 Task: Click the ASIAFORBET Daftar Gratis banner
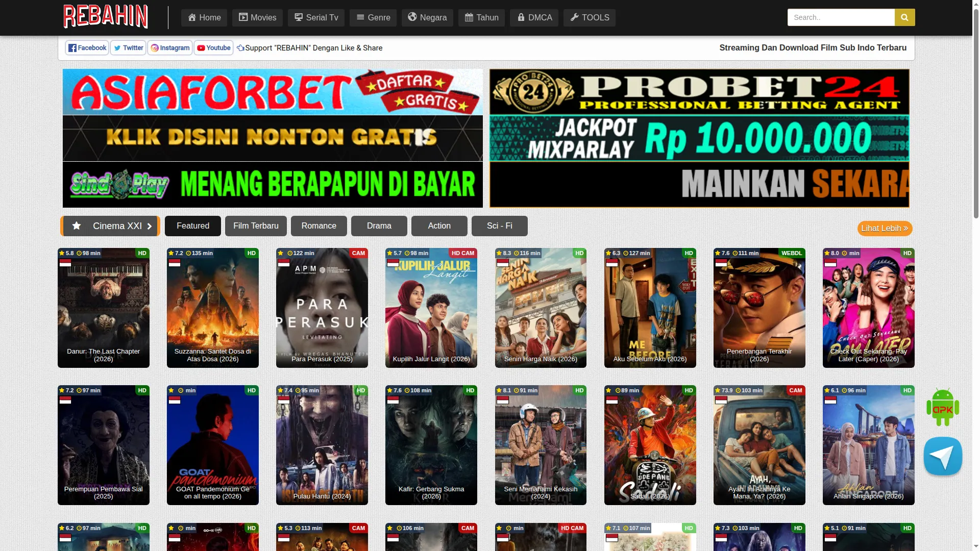coord(273,92)
